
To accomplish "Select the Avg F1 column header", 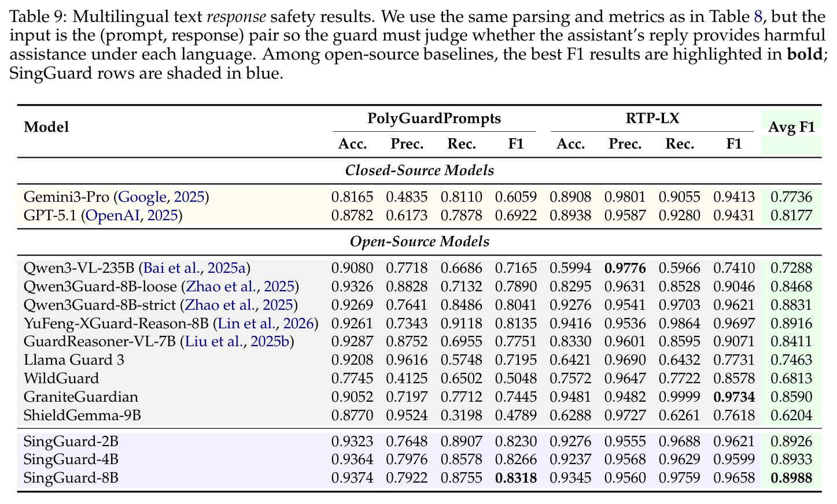I will [x=791, y=128].
